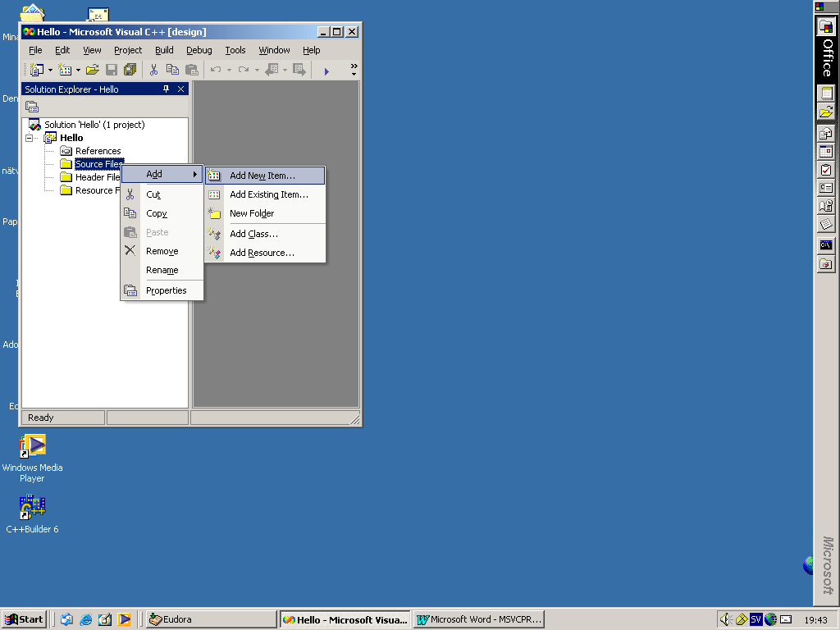Viewport: 840px width, 630px height.
Task: Open the Project menu
Action: pos(128,50)
